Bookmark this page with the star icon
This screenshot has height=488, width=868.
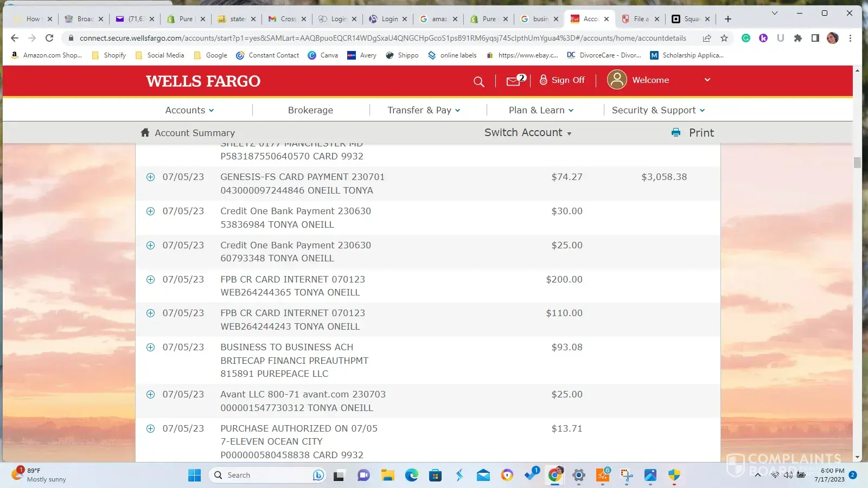(724, 38)
